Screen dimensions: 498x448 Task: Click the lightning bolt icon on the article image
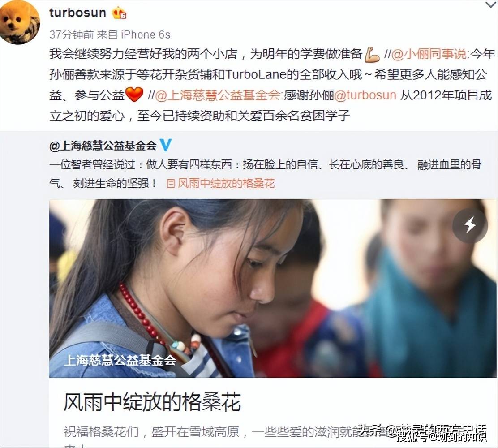click(470, 225)
